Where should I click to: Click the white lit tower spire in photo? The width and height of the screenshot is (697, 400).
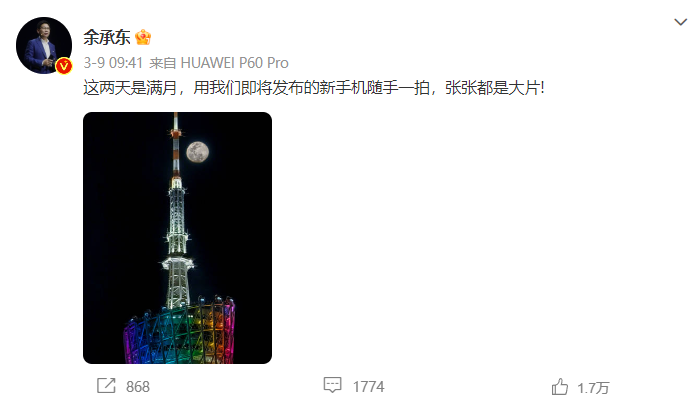[x=177, y=242]
